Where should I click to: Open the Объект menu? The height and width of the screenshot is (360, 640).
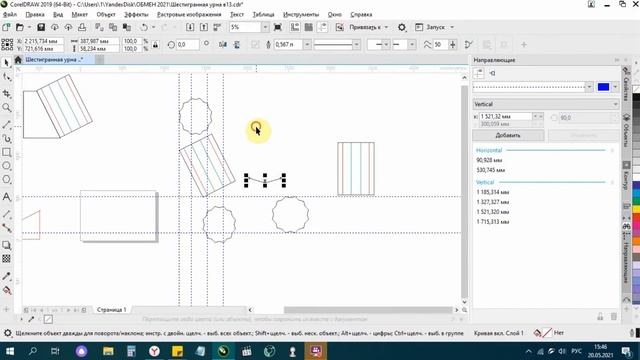pos(106,14)
